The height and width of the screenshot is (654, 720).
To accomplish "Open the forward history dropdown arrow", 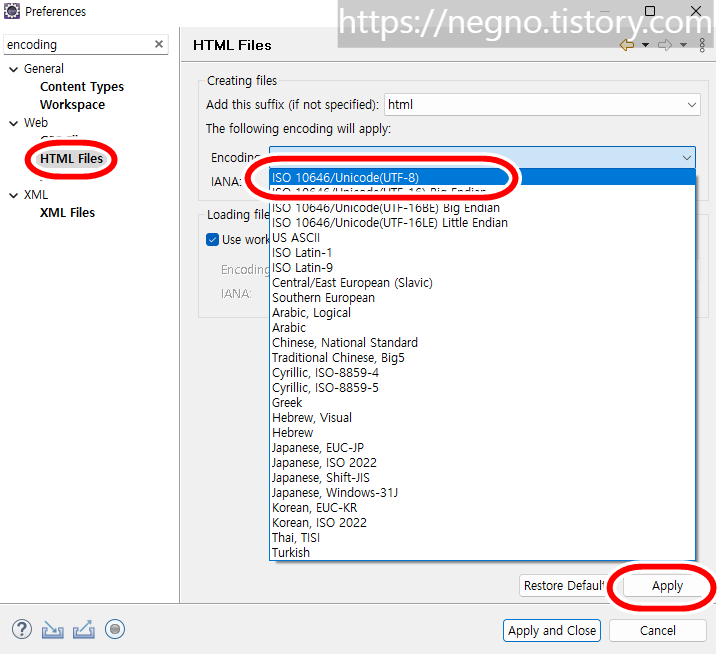I will (x=683, y=45).
